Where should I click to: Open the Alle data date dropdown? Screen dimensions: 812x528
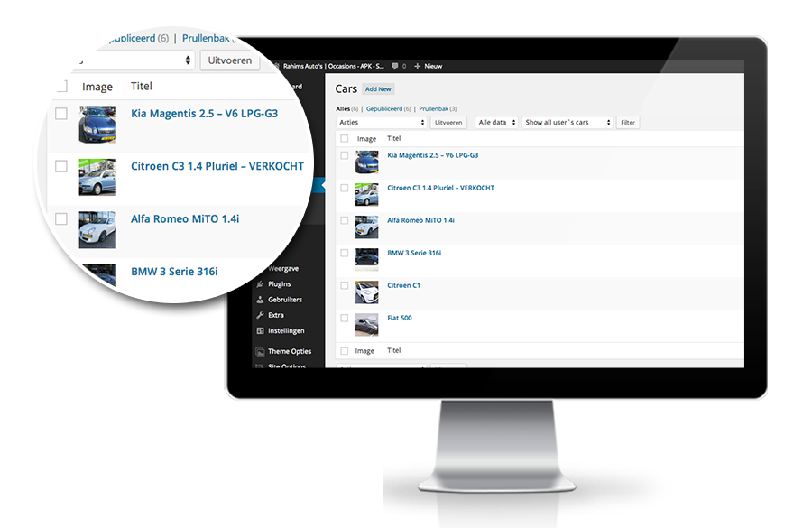496,122
